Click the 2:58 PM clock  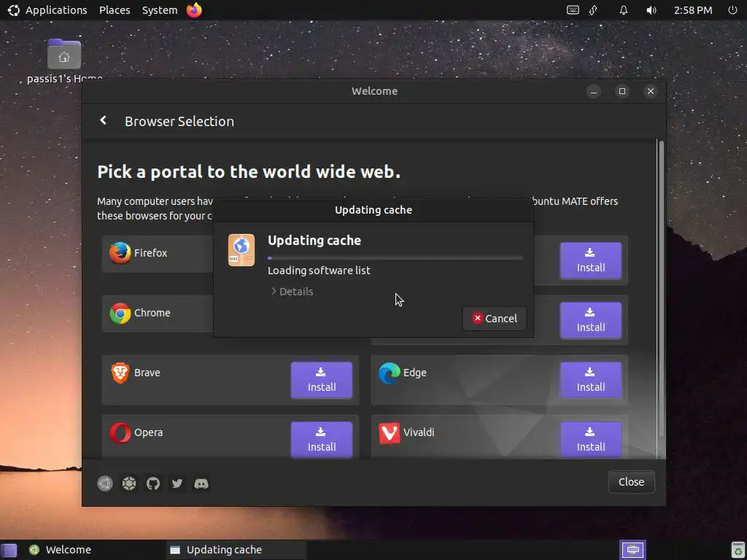click(693, 10)
